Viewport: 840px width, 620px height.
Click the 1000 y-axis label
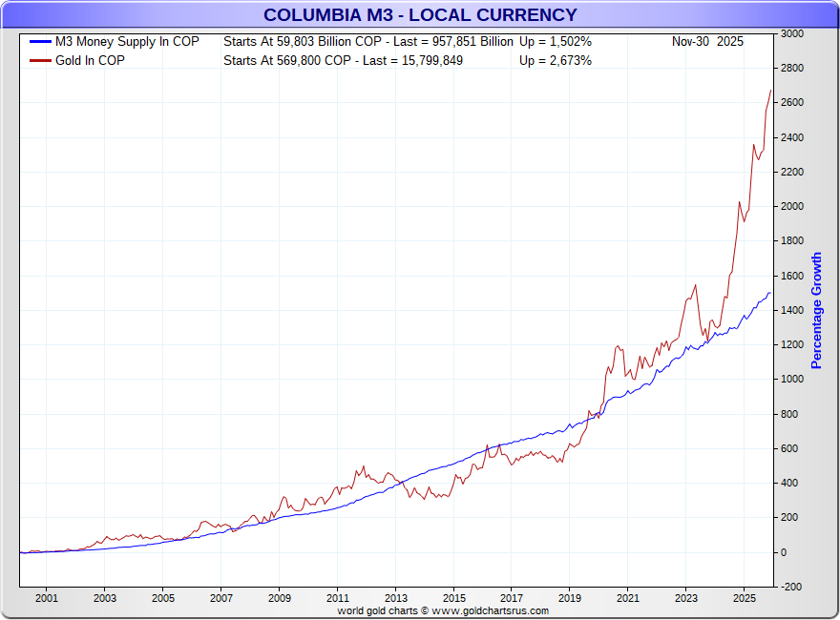[x=792, y=379]
